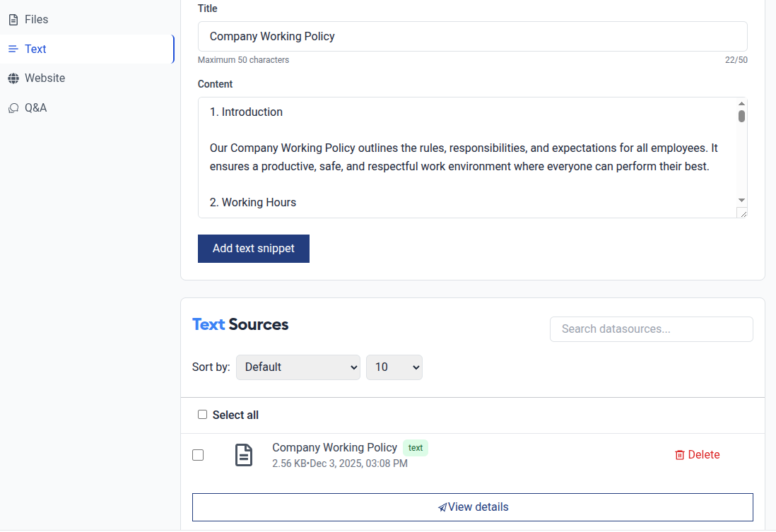Click the Files document icon in sidebar
The image size is (776, 532).
click(13, 20)
